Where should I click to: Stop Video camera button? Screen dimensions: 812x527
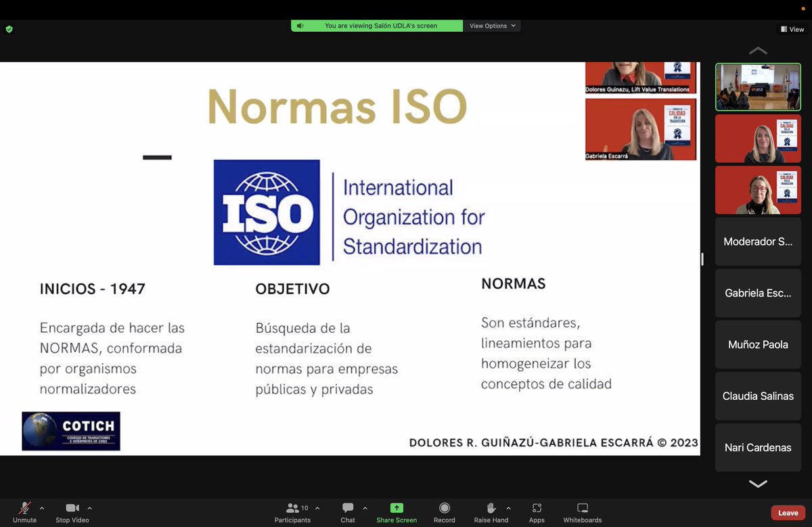point(72,512)
